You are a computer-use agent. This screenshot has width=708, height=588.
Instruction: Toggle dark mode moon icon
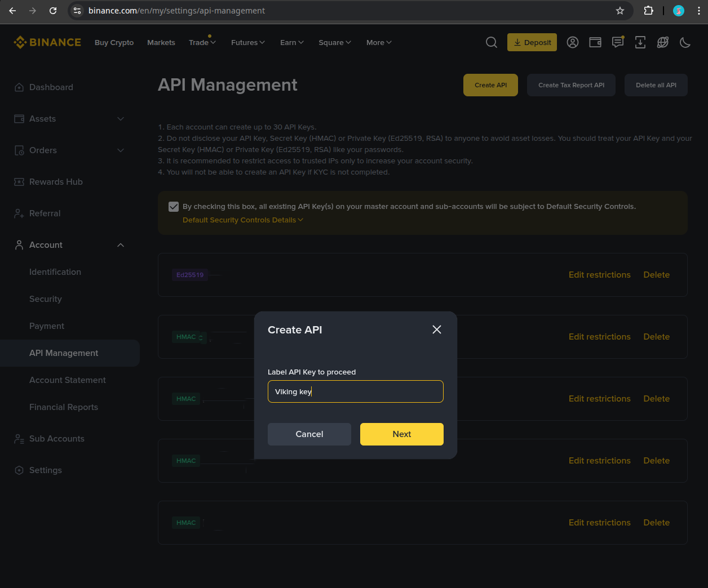pyautogui.click(x=685, y=42)
